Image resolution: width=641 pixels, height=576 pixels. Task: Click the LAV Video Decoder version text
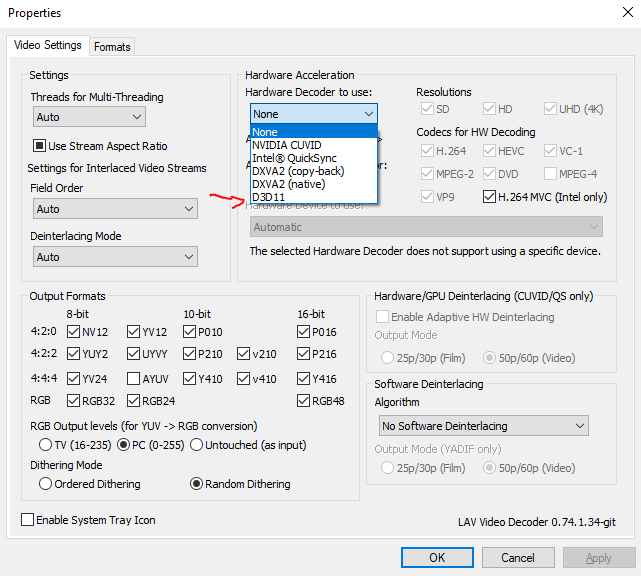click(x=537, y=522)
